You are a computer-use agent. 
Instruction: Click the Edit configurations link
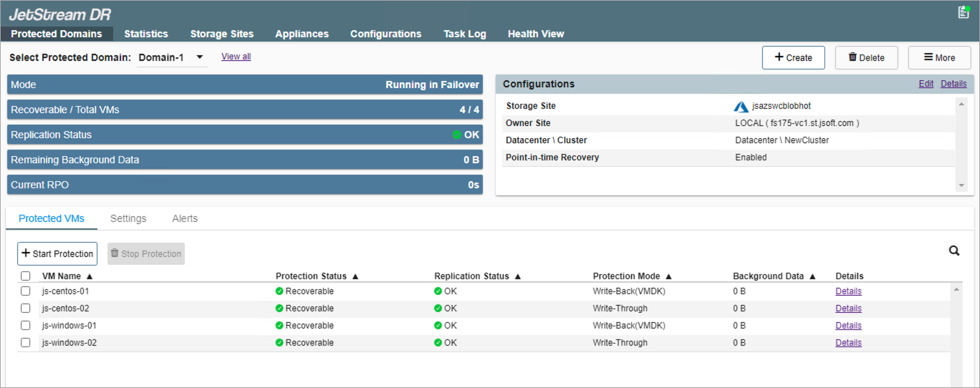tap(926, 84)
